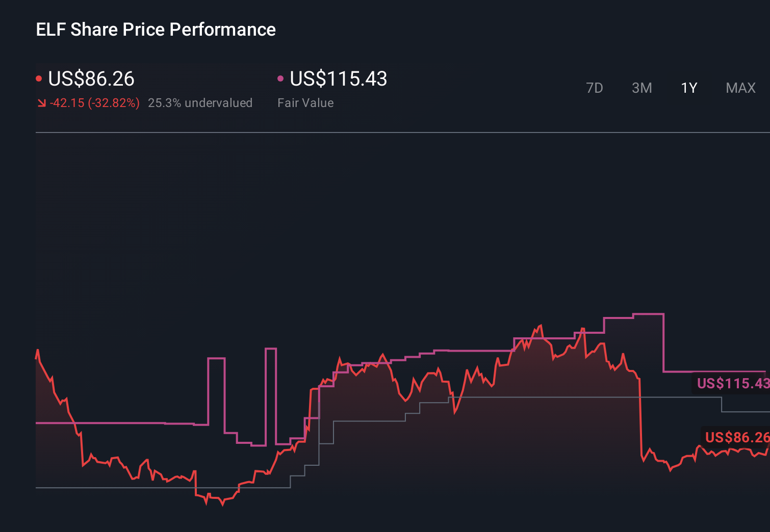Click the US$115.43 Fair Value figure

click(338, 79)
